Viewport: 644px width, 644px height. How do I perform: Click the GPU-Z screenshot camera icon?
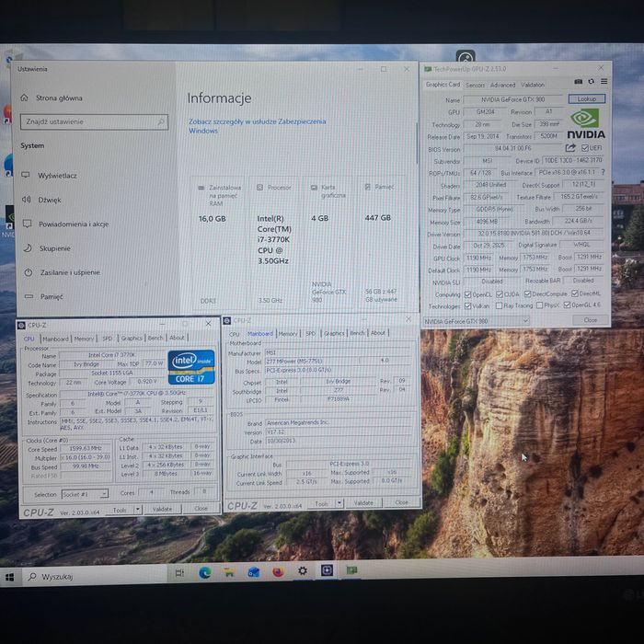[579, 82]
